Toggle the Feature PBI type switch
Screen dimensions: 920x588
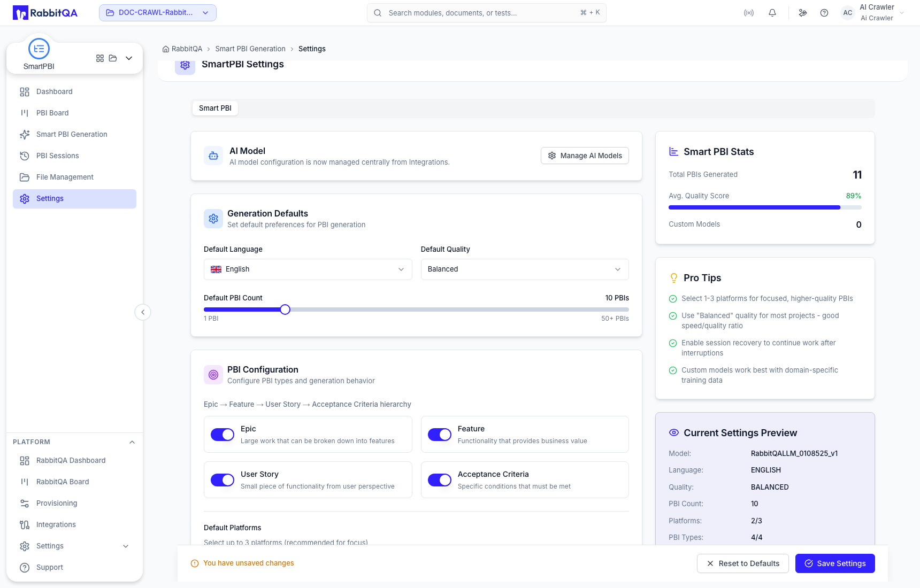click(x=440, y=435)
